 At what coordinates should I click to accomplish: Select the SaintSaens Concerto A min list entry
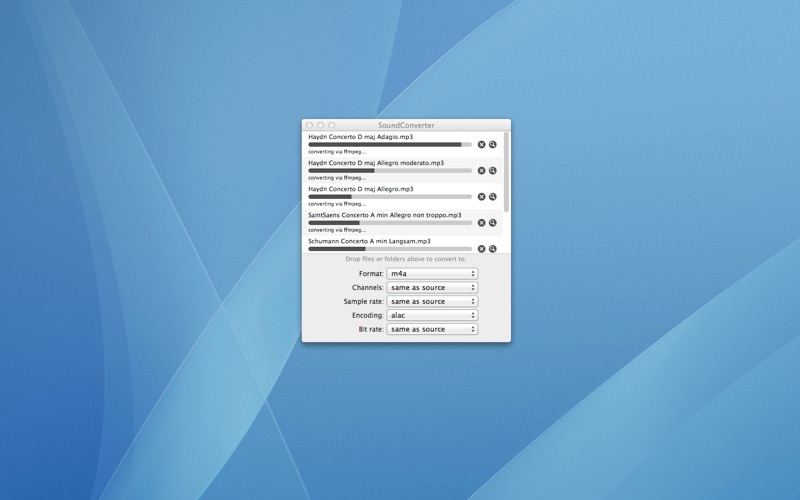pos(385,215)
